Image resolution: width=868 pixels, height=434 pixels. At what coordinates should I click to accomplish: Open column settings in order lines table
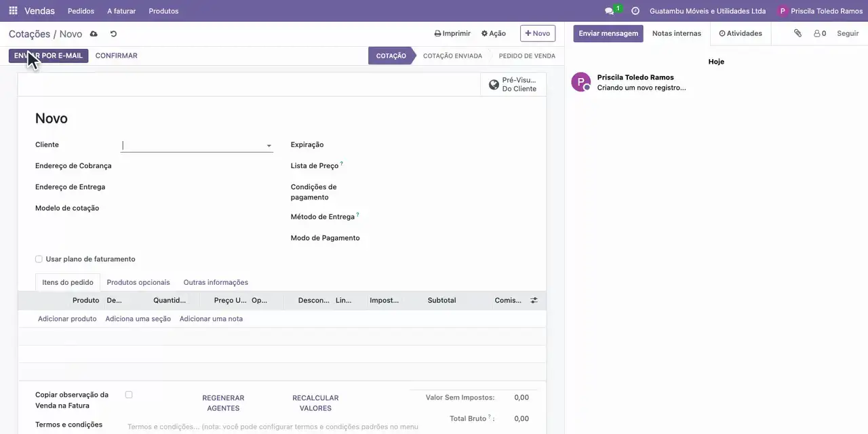click(534, 300)
